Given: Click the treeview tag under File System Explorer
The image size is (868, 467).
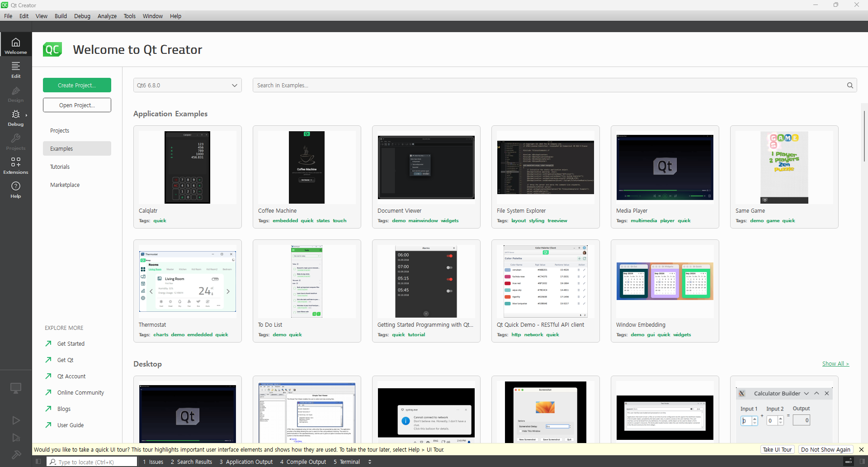Looking at the screenshot, I should (x=557, y=221).
